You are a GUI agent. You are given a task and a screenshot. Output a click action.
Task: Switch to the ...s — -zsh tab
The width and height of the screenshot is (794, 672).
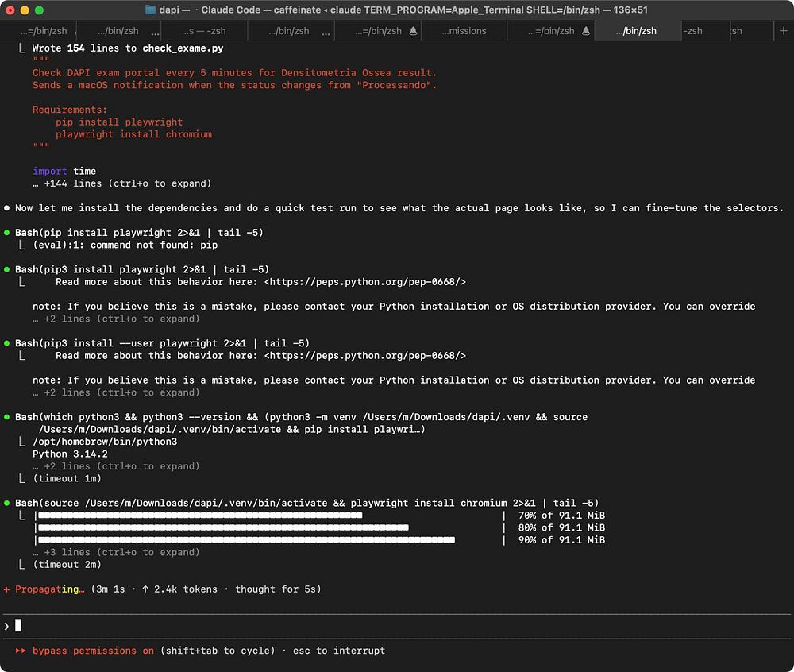[204, 31]
